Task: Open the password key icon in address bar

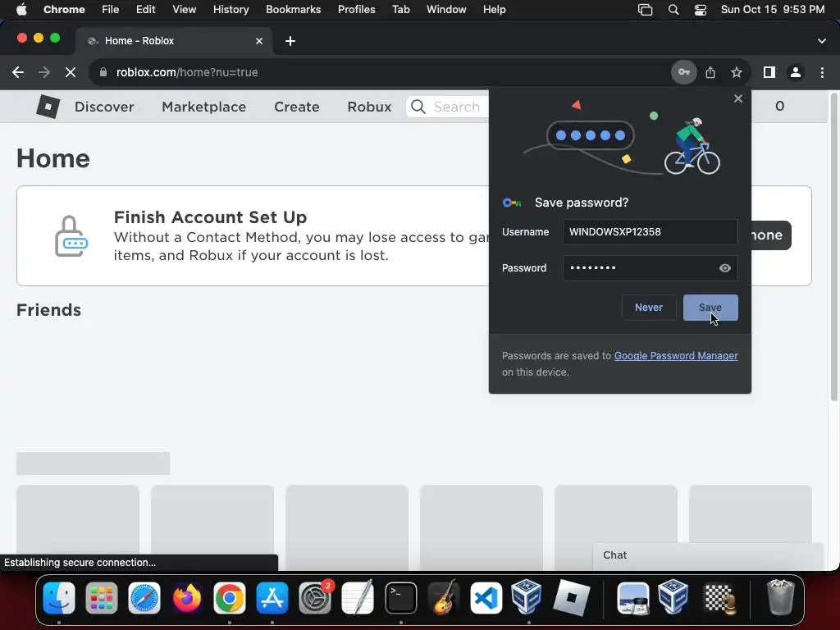Action: pyautogui.click(x=684, y=72)
